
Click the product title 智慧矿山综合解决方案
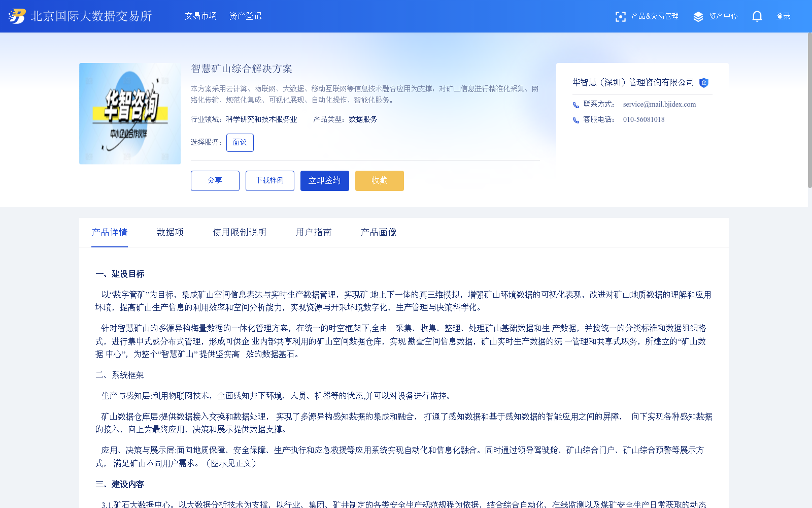pos(242,69)
